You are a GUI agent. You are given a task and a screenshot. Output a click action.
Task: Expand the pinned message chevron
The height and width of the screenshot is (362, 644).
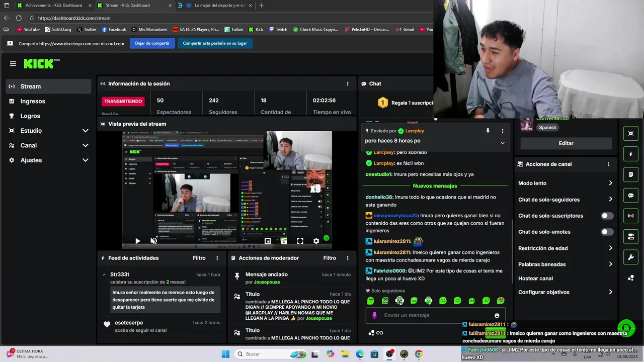coord(502,143)
